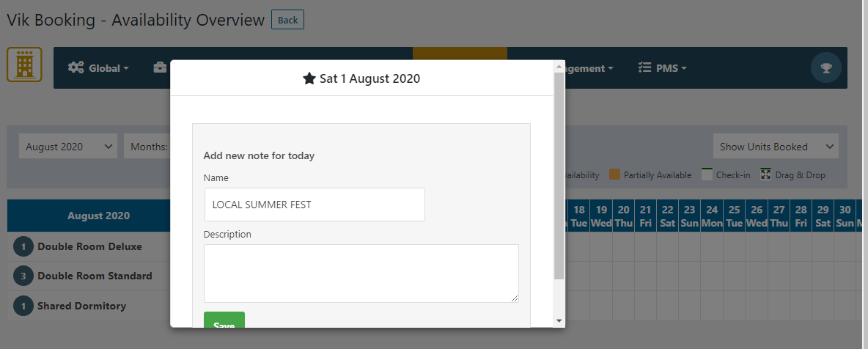The image size is (868, 349).
Task: Click the Drag & Drop legend icon
Action: pyautogui.click(x=766, y=174)
